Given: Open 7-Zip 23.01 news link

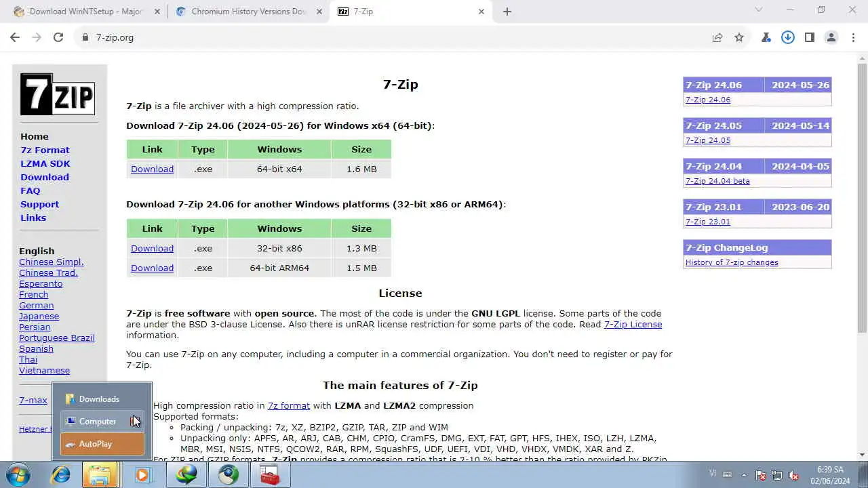Looking at the screenshot, I should click(x=708, y=222).
